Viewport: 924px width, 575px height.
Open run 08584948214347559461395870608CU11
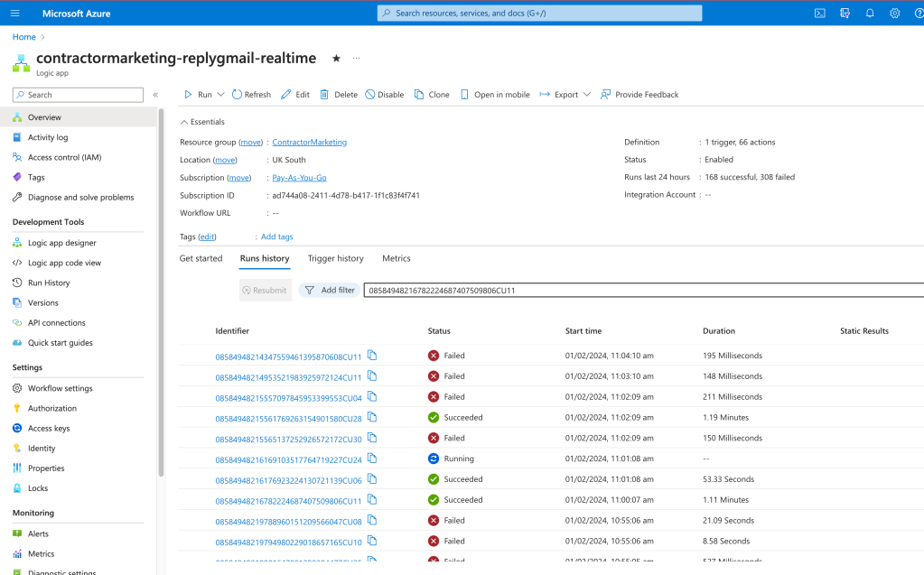288,357
